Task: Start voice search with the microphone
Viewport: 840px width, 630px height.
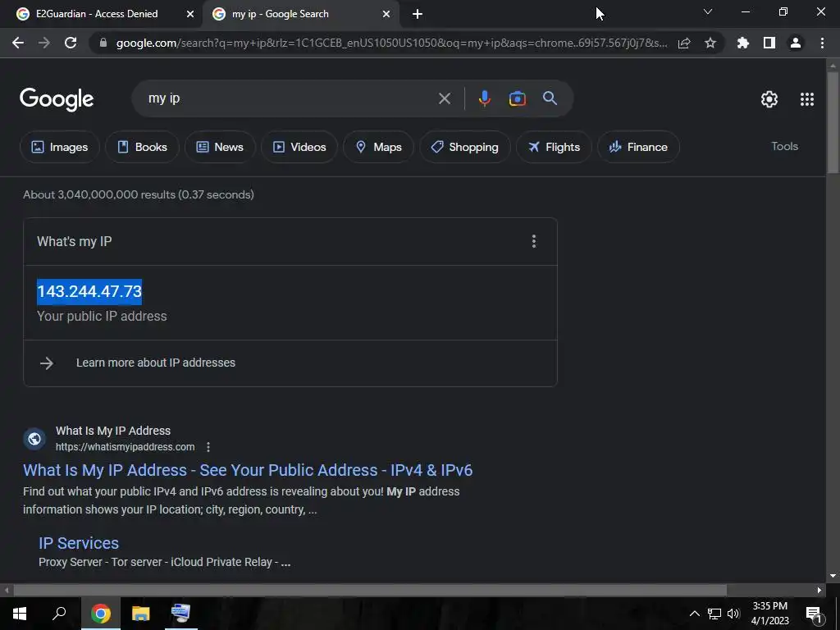Action: [484, 98]
